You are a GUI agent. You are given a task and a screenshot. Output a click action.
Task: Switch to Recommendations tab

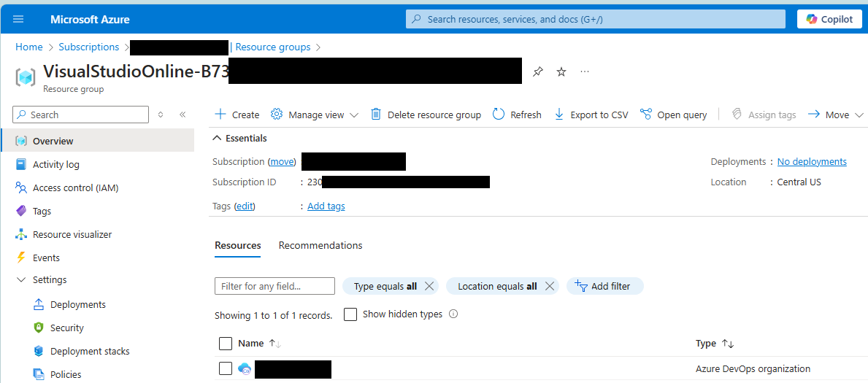320,245
